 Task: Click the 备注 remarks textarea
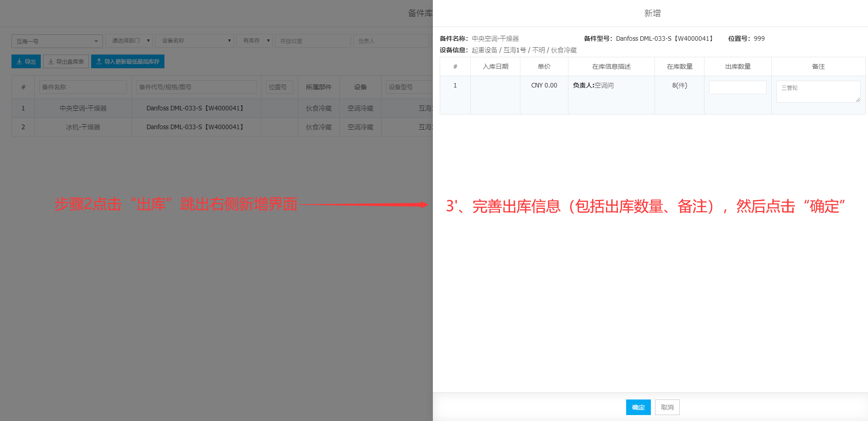point(818,92)
